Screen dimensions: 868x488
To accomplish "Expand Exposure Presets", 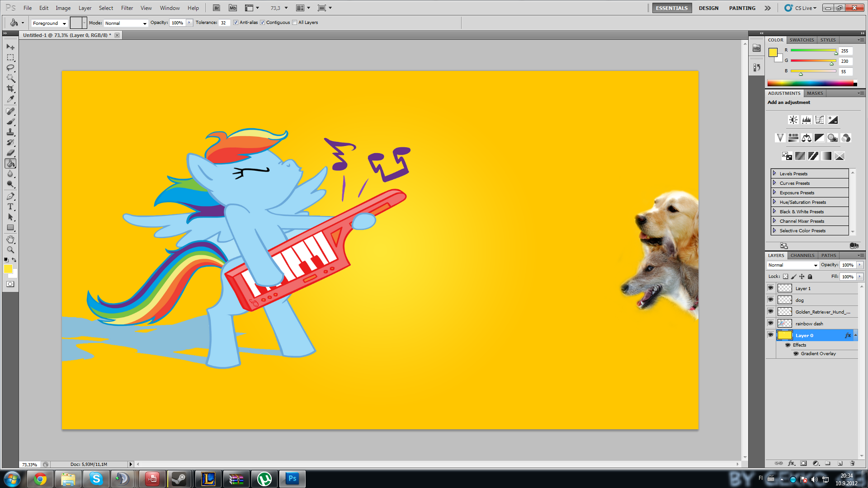I will click(x=774, y=192).
